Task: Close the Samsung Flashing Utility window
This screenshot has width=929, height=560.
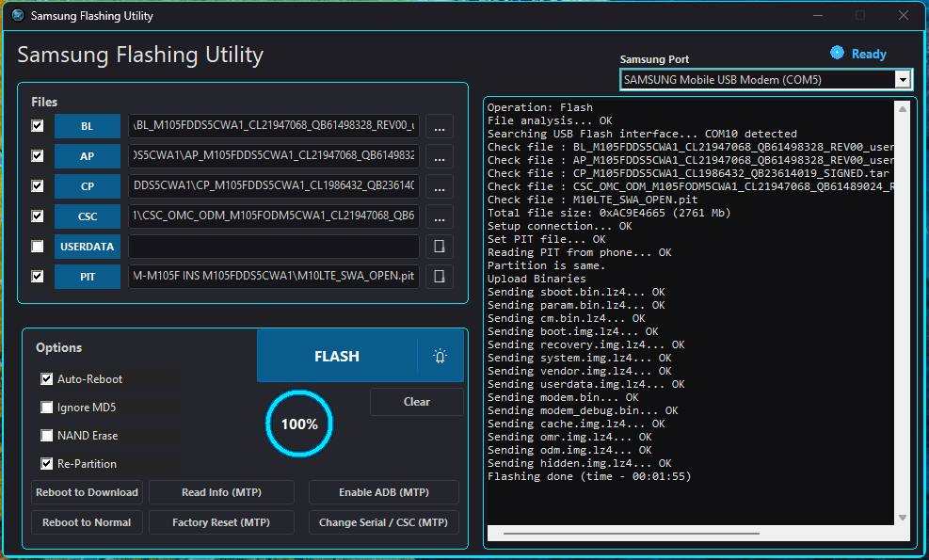Action: point(903,15)
